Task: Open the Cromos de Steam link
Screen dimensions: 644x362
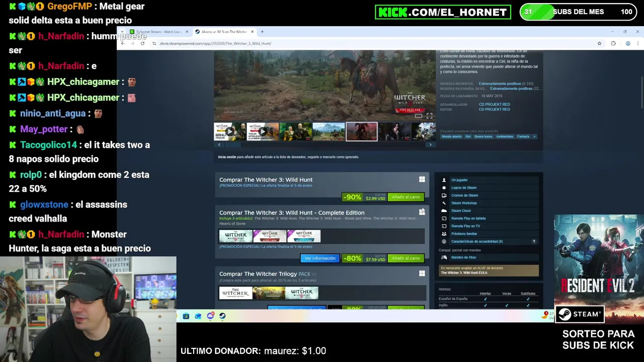Action: click(x=464, y=196)
